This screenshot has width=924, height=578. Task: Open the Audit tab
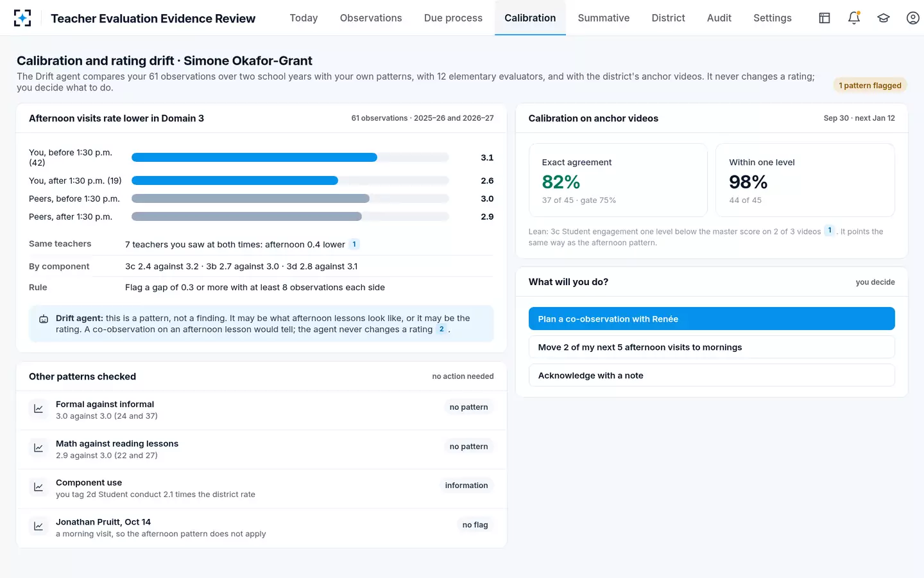tap(719, 18)
